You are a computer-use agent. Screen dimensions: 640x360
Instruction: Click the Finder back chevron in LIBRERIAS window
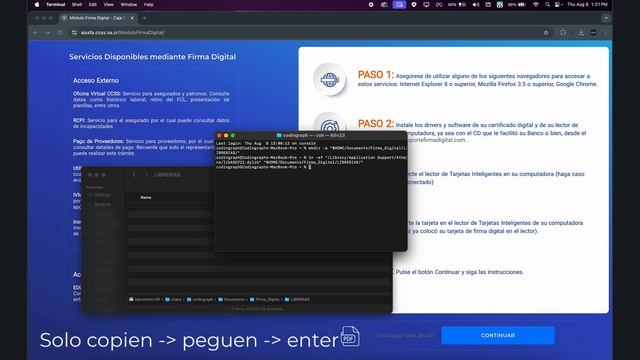(x=134, y=175)
